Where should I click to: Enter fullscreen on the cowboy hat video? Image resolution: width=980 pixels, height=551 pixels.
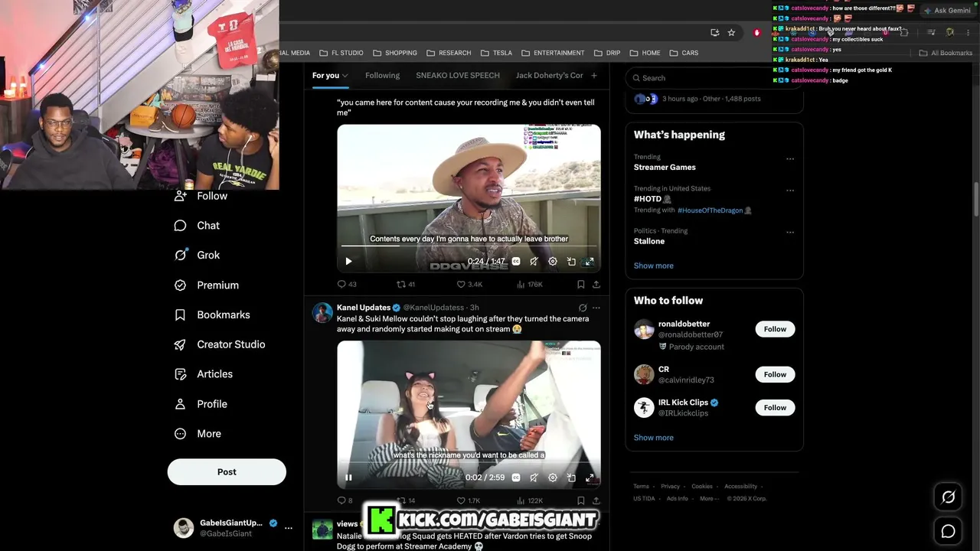(x=590, y=262)
